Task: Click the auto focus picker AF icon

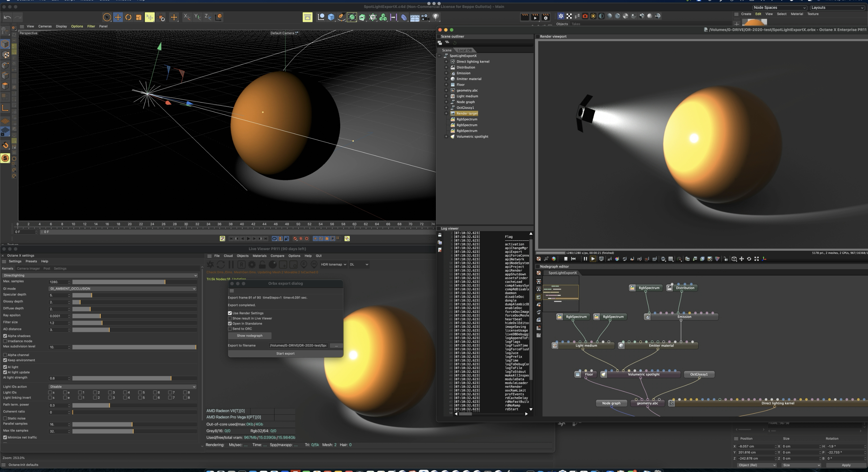Action: pyautogui.click(x=609, y=259)
